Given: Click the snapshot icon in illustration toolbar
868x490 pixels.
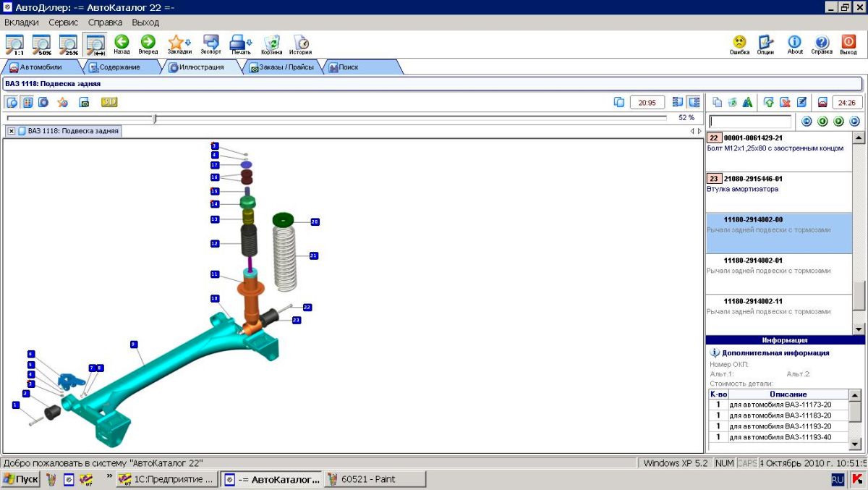Looking at the screenshot, I should click(x=84, y=102).
